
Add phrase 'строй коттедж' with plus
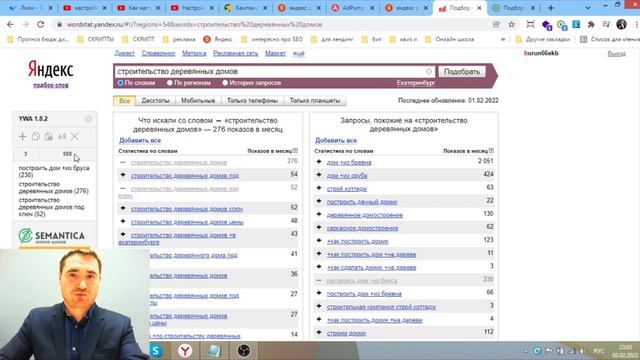point(319,188)
